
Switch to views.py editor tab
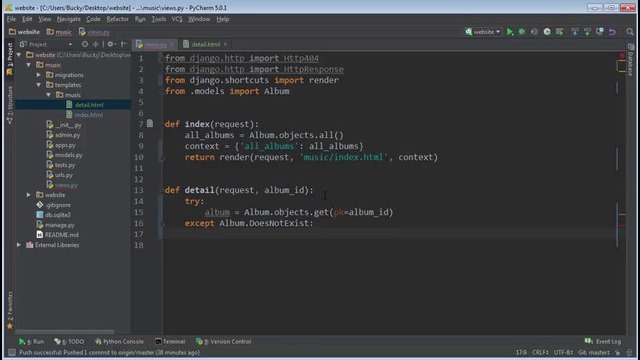tap(156, 44)
